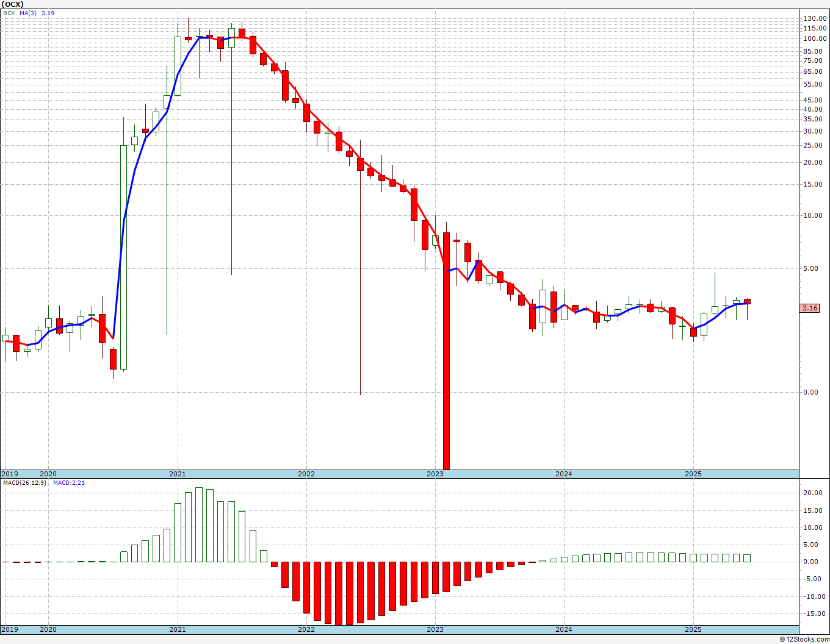Click 2021 on the price chart time axis
The image size is (830, 644).
tap(177, 474)
